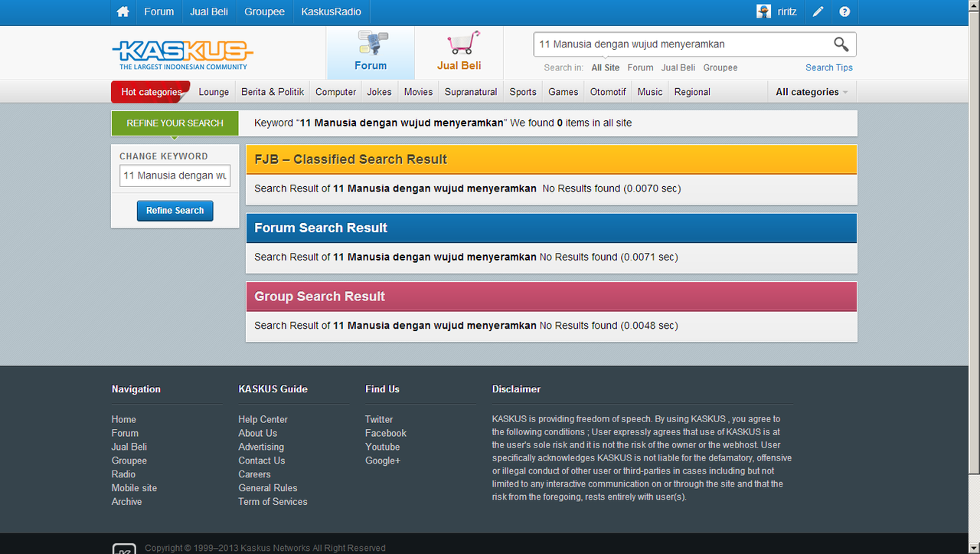Screen dimensions: 980x554
Task: Open the About Us link
Action: 257,433
